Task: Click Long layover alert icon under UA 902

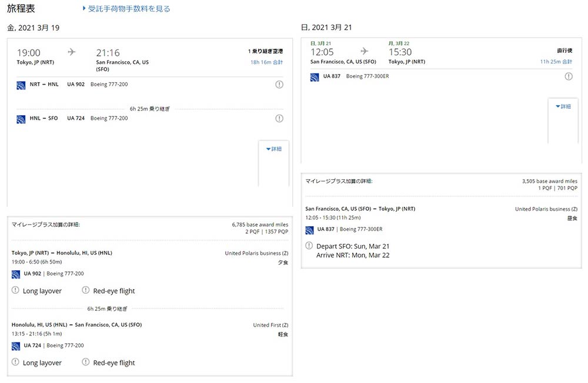Action: point(15,290)
